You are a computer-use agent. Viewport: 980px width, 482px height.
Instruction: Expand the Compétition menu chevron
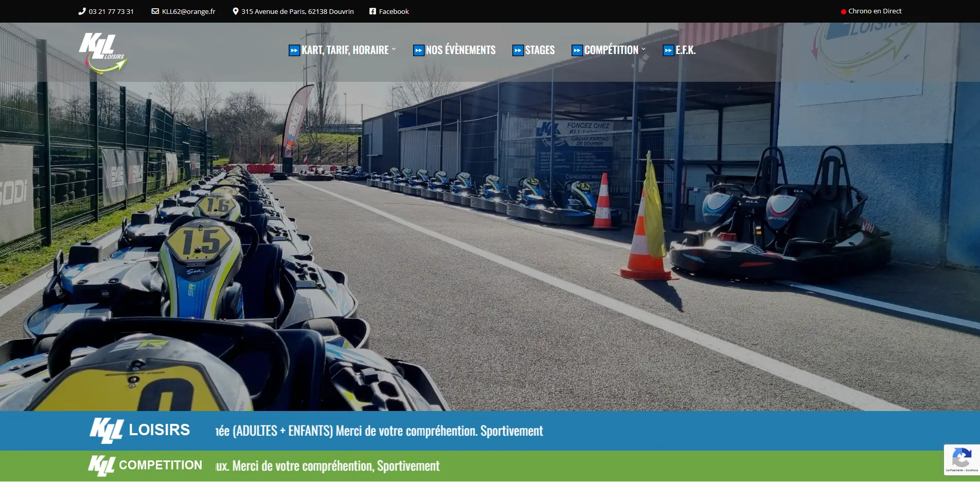click(x=644, y=49)
